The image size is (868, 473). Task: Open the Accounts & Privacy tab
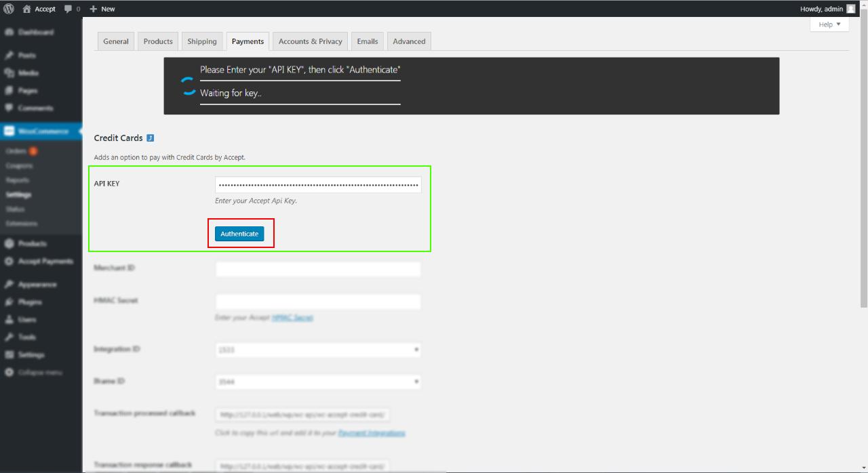tap(311, 41)
